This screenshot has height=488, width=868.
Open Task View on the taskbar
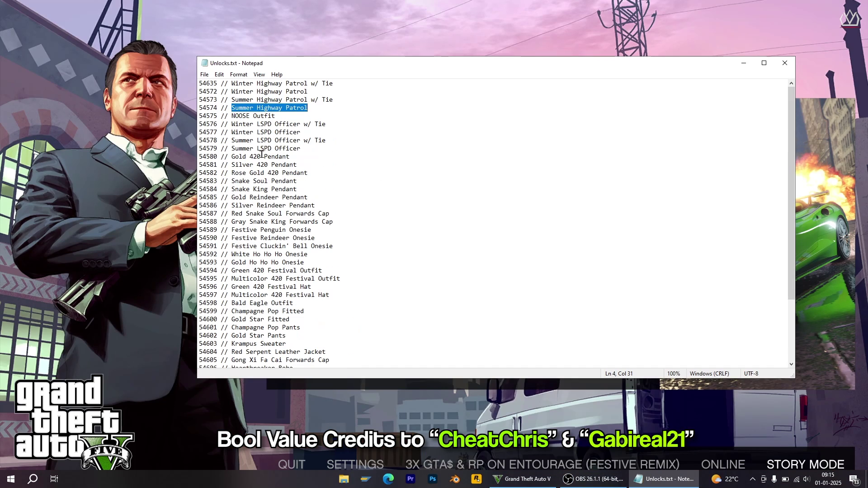54,479
